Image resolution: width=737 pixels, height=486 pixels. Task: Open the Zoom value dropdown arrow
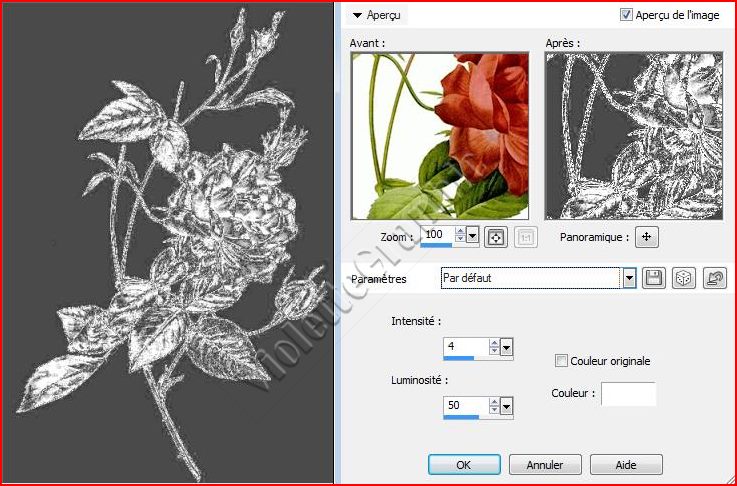pos(473,236)
